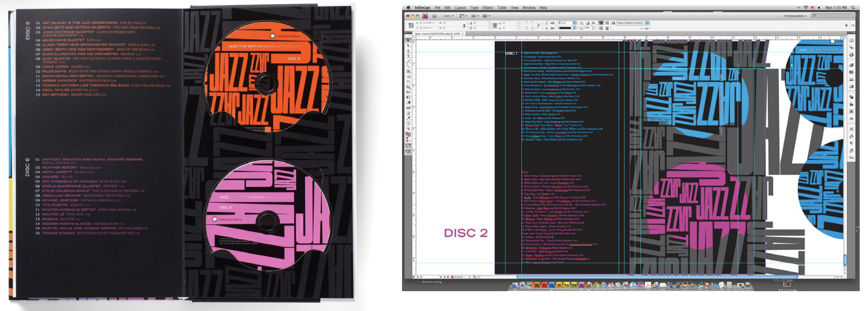868x311 pixels.
Task: Expand the TYPOGRAPHY workspace switcher
Action: [795, 16]
